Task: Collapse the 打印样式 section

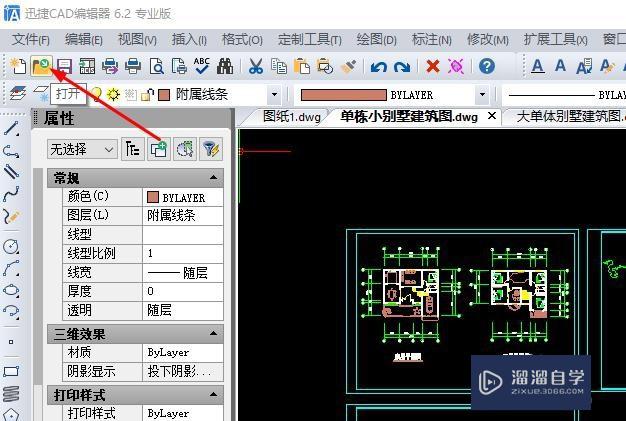Action: (214, 394)
